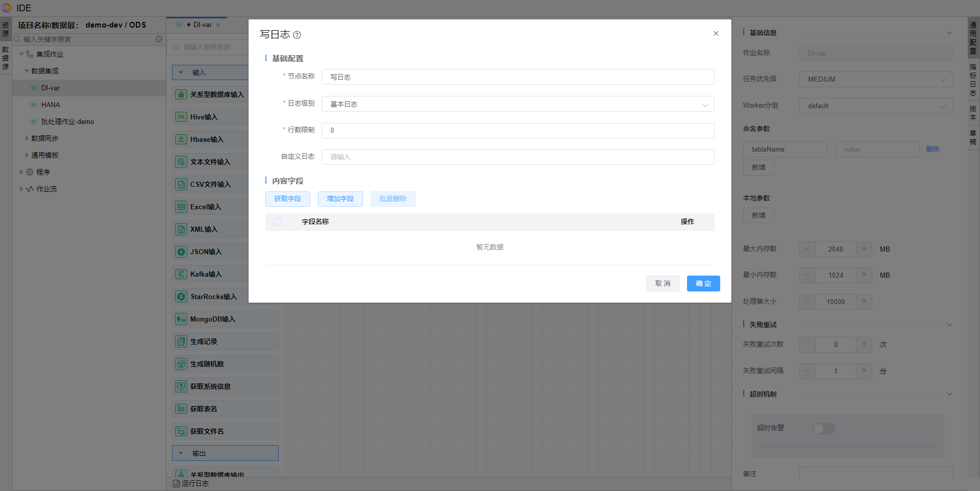Confirm the dialog with 确定 button
The height and width of the screenshot is (491, 980).
(703, 284)
